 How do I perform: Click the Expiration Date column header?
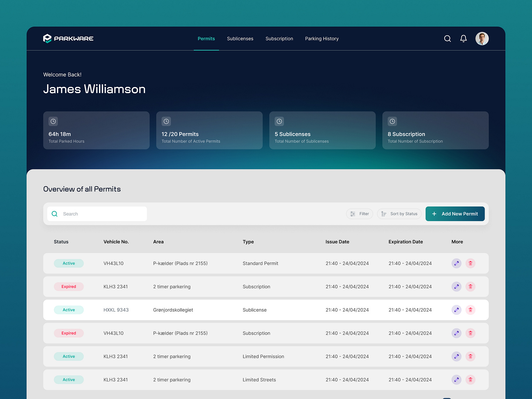pos(405,242)
